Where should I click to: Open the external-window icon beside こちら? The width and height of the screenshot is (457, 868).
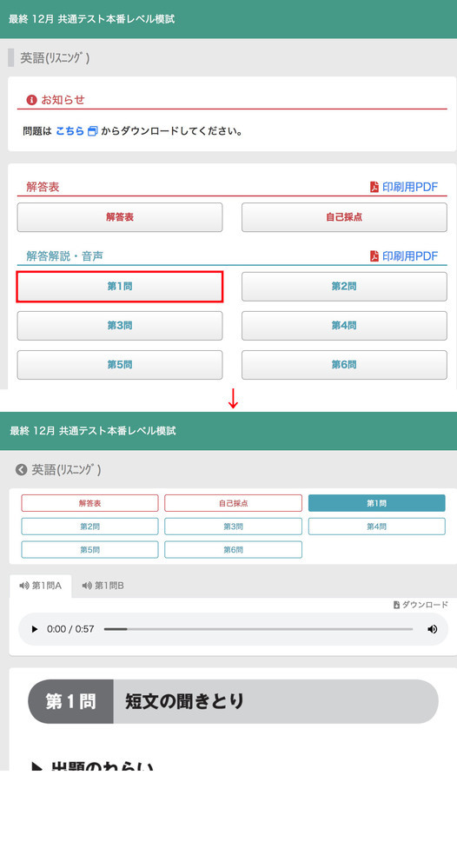tap(93, 131)
